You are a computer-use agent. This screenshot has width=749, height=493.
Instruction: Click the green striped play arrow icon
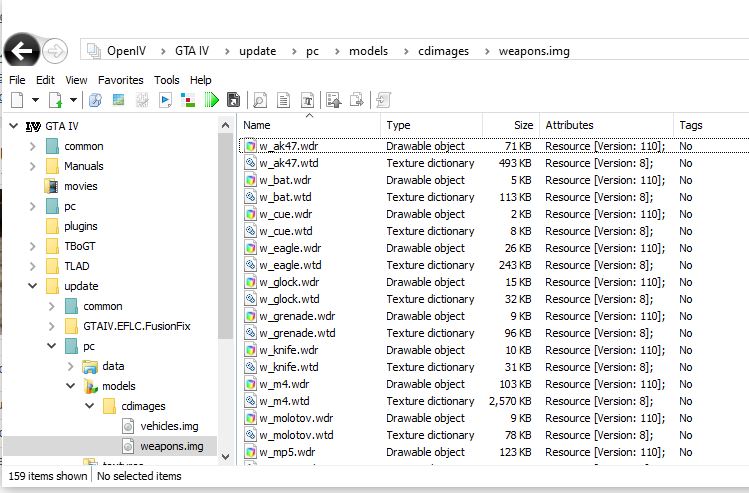coord(212,100)
